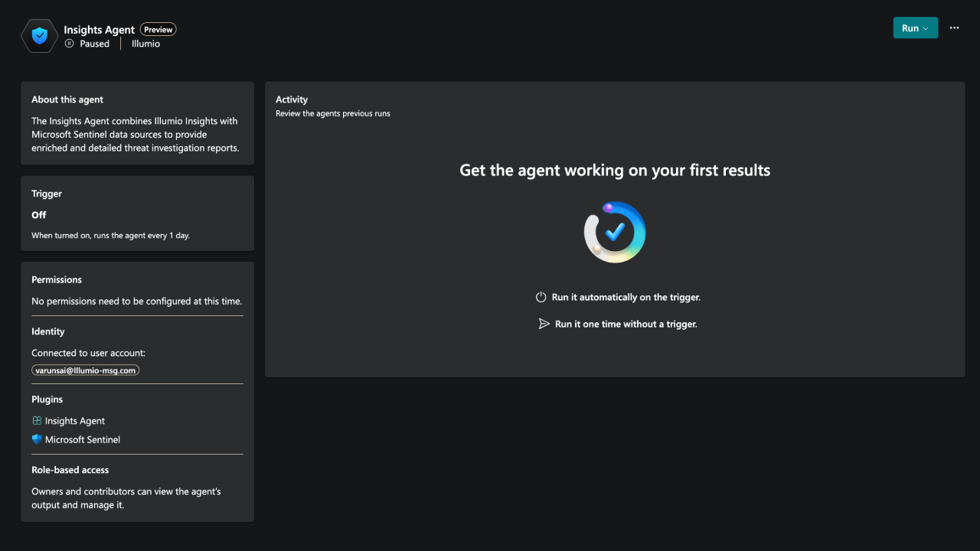Viewport: 980px width, 551px height.
Task: Click the send arrow icon beside Run it one time
Action: point(544,324)
